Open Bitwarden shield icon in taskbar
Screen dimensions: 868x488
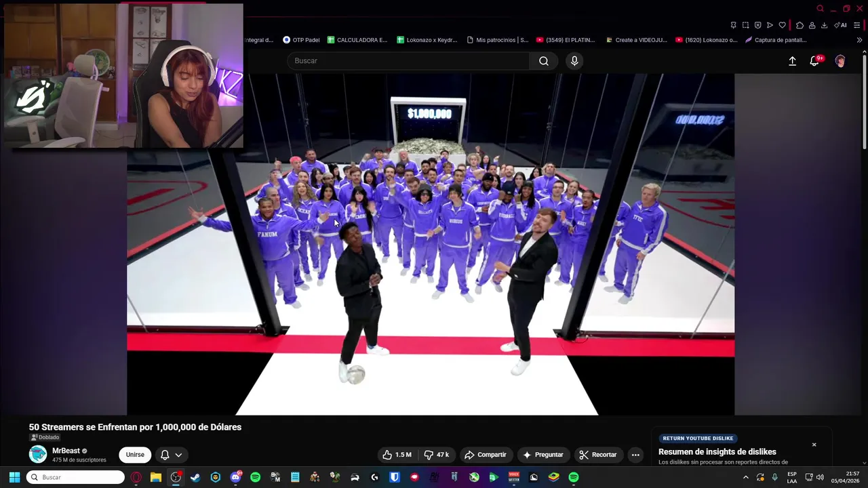[x=394, y=477]
